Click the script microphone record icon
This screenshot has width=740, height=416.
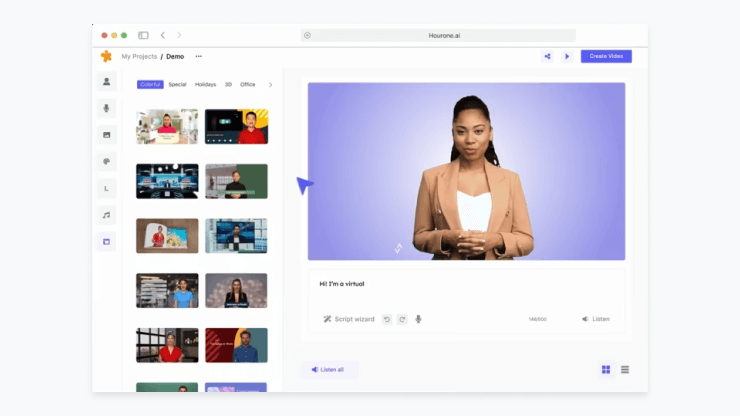pyautogui.click(x=418, y=320)
